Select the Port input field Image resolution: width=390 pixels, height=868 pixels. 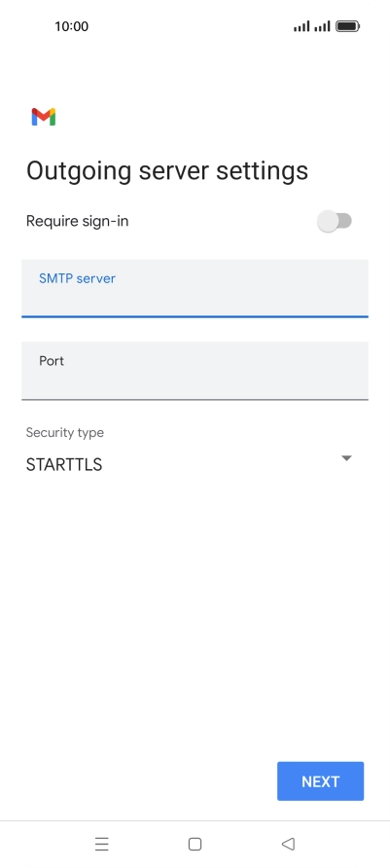pyautogui.click(x=195, y=371)
